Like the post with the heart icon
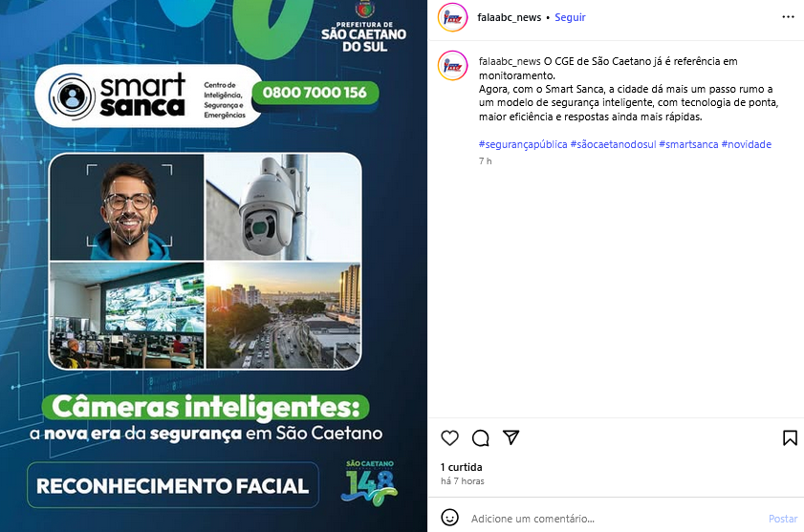 pyautogui.click(x=449, y=438)
